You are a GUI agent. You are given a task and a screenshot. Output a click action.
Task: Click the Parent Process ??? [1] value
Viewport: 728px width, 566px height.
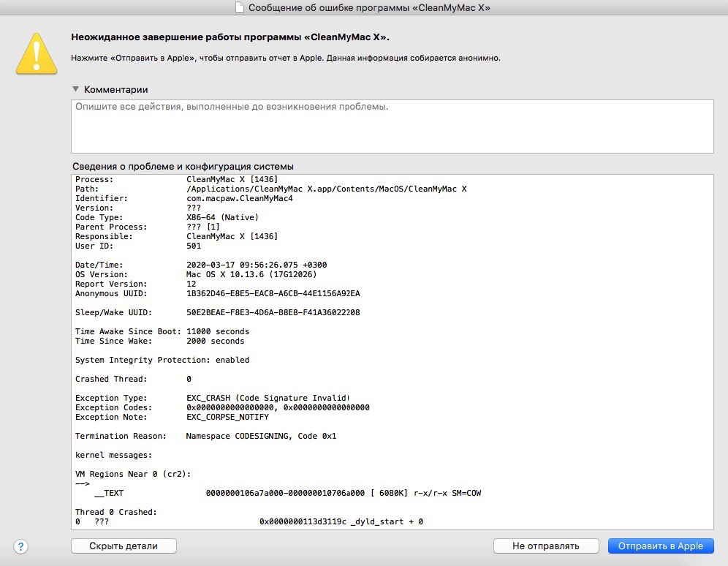pos(203,227)
